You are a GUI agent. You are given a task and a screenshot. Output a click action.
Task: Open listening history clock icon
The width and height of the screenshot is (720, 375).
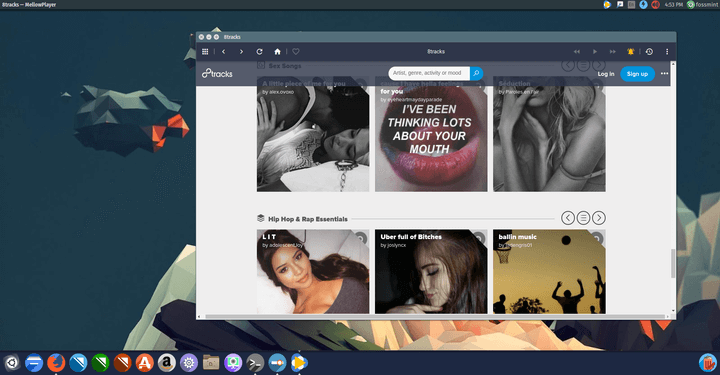click(649, 52)
